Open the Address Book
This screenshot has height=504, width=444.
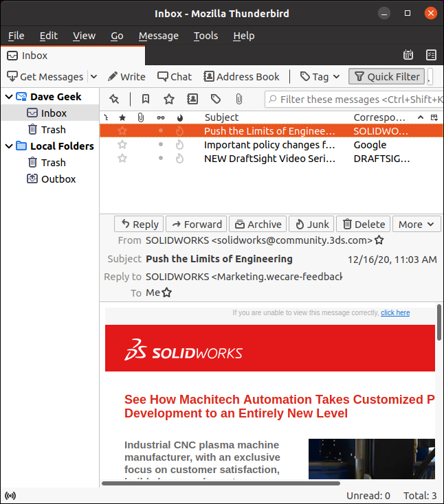[x=242, y=77]
